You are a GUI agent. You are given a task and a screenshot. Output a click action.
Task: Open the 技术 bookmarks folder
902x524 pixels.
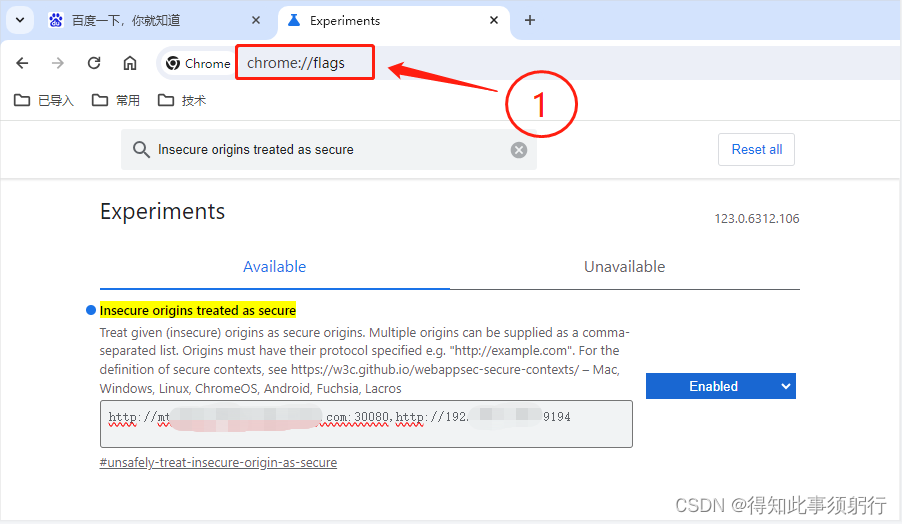(x=182, y=101)
